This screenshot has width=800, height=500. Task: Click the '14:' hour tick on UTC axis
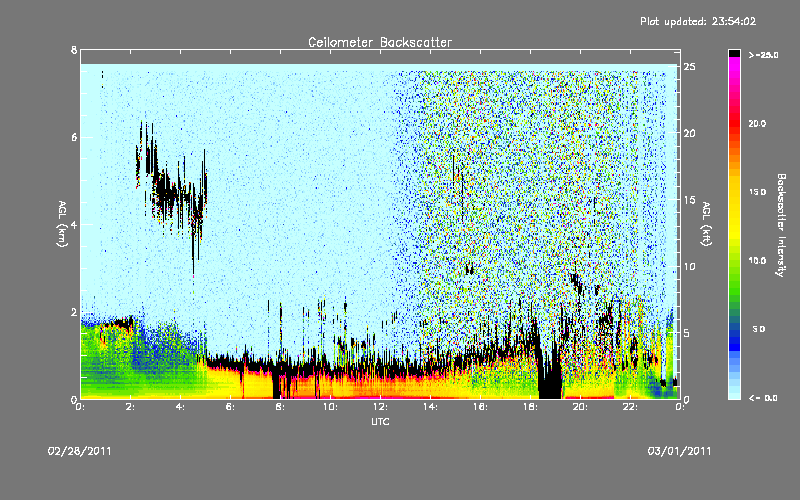coord(430,407)
